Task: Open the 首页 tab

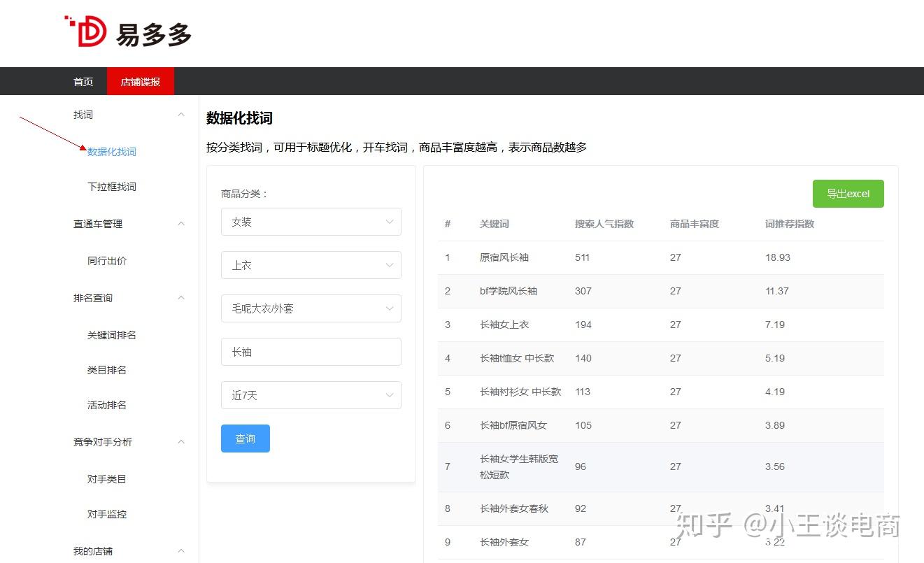Action: pyautogui.click(x=83, y=82)
